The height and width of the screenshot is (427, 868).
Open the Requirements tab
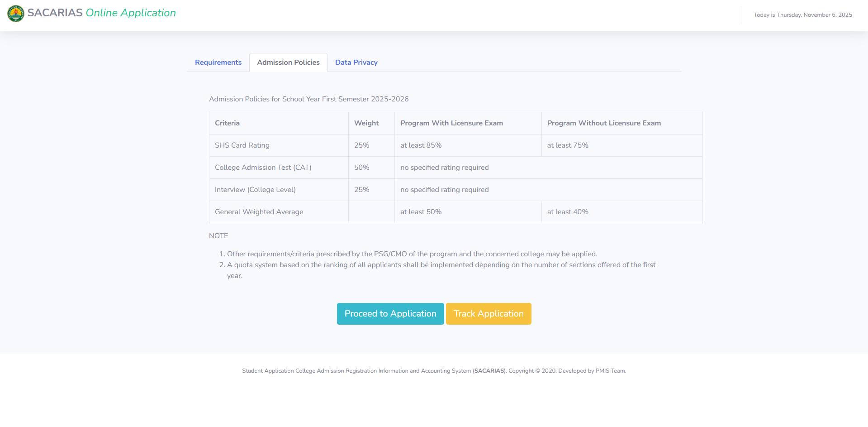pyautogui.click(x=218, y=62)
